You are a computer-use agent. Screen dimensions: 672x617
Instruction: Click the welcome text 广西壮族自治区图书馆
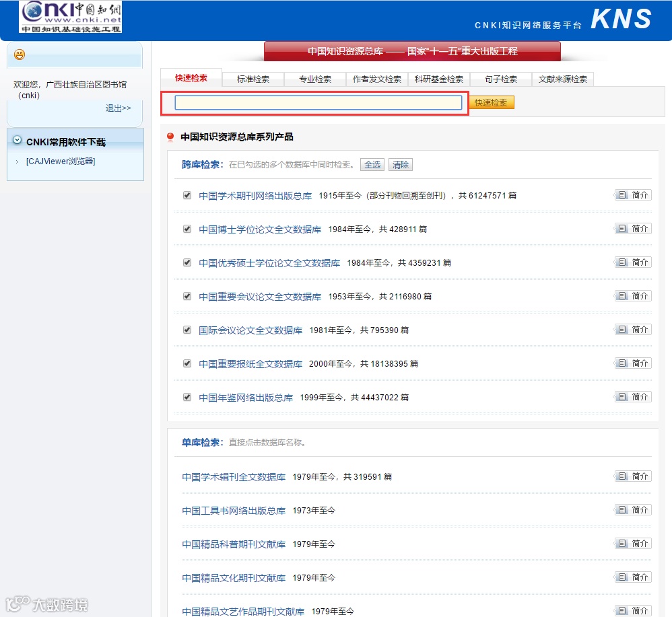click(x=86, y=84)
